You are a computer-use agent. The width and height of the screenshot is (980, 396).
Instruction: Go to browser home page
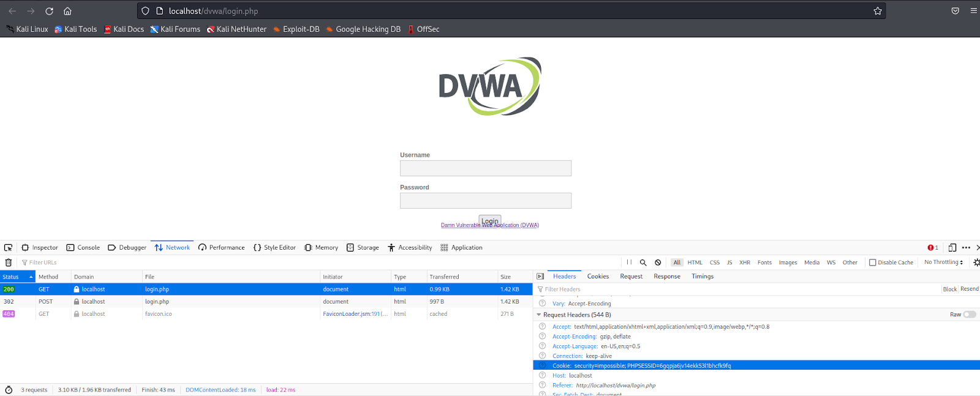(67, 11)
